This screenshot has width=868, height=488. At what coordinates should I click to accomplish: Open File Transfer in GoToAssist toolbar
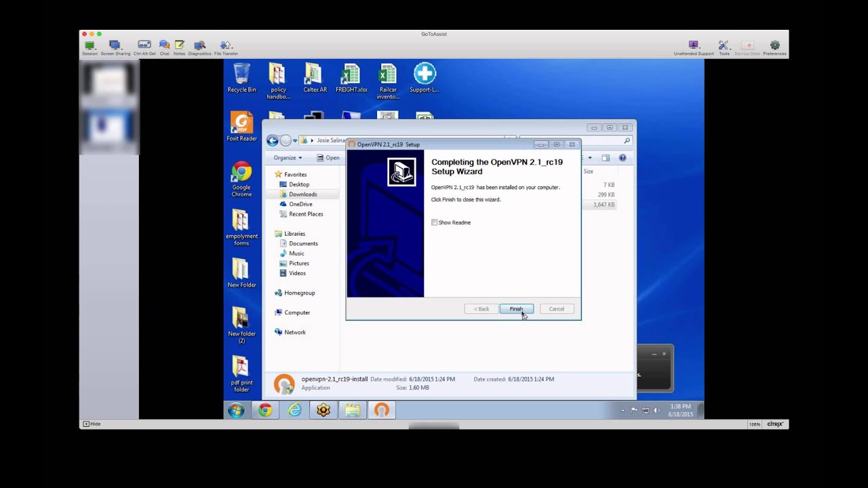click(x=226, y=47)
